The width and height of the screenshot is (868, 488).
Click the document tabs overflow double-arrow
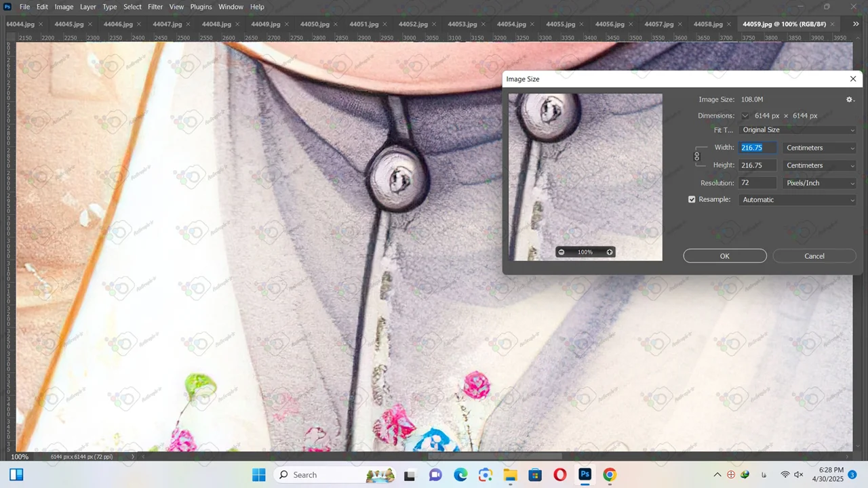[856, 24]
